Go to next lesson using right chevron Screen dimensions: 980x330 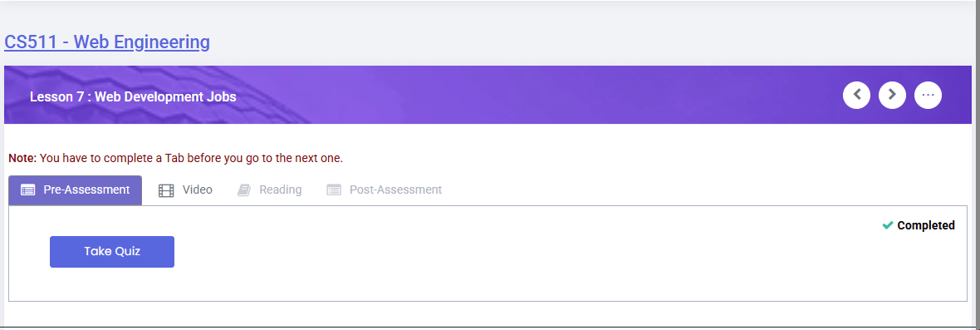892,95
